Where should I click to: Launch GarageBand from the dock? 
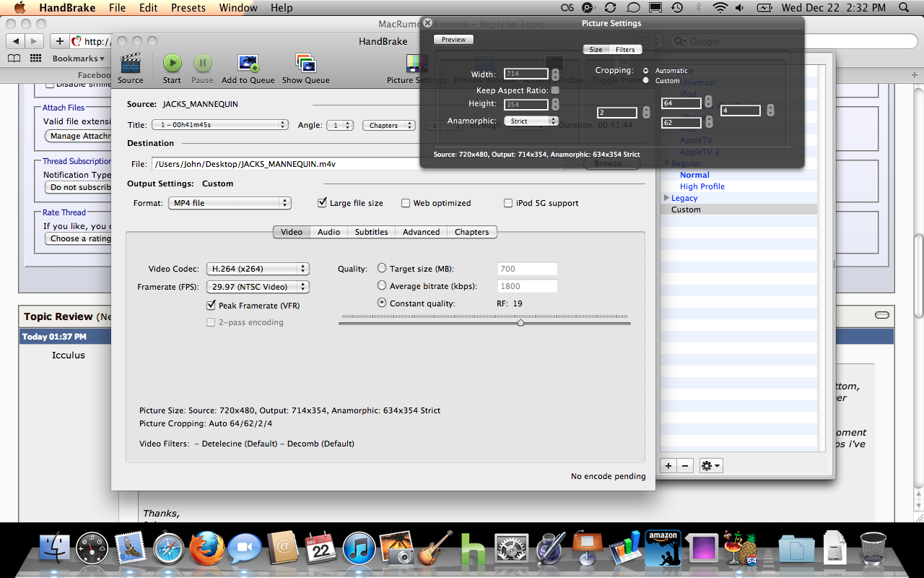point(435,548)
